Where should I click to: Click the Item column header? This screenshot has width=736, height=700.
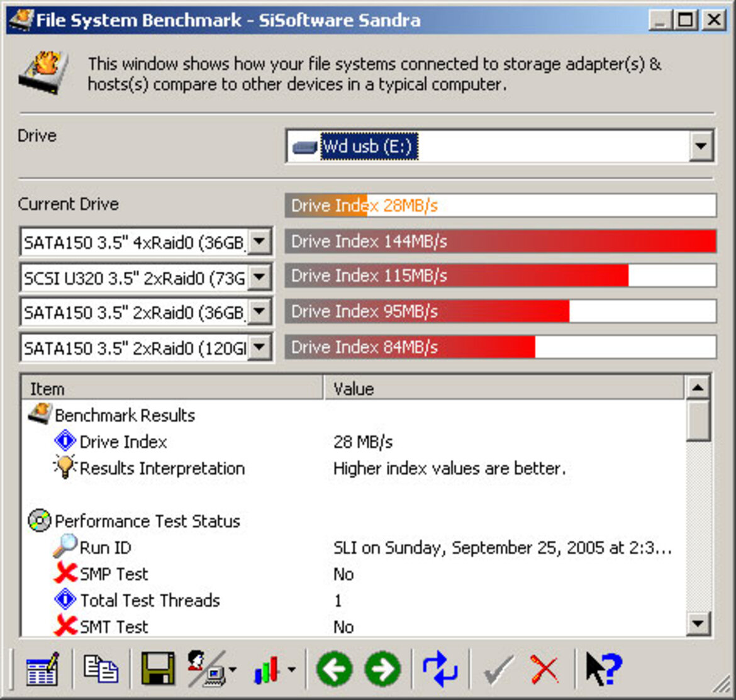[x=172, y=388]
